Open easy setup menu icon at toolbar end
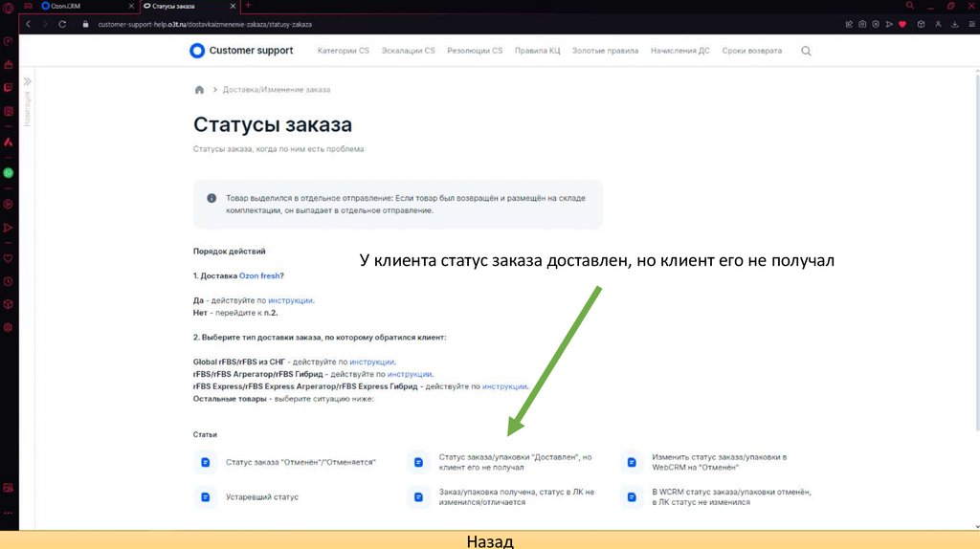 click(x=972, y=24)
